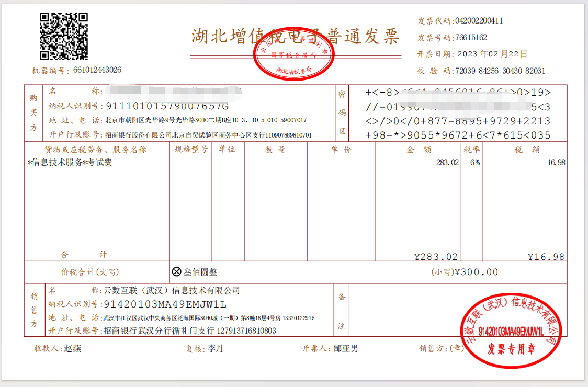Select the 销售方 seller section label
Viewport: 588px width, 387px height.
pos(33,311)
